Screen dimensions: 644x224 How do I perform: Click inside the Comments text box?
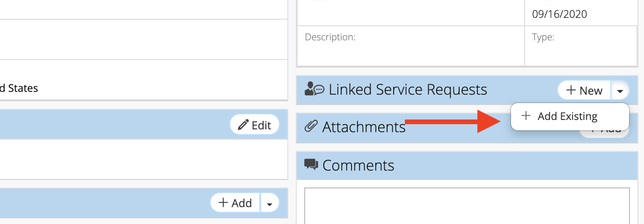coord(467,206)
